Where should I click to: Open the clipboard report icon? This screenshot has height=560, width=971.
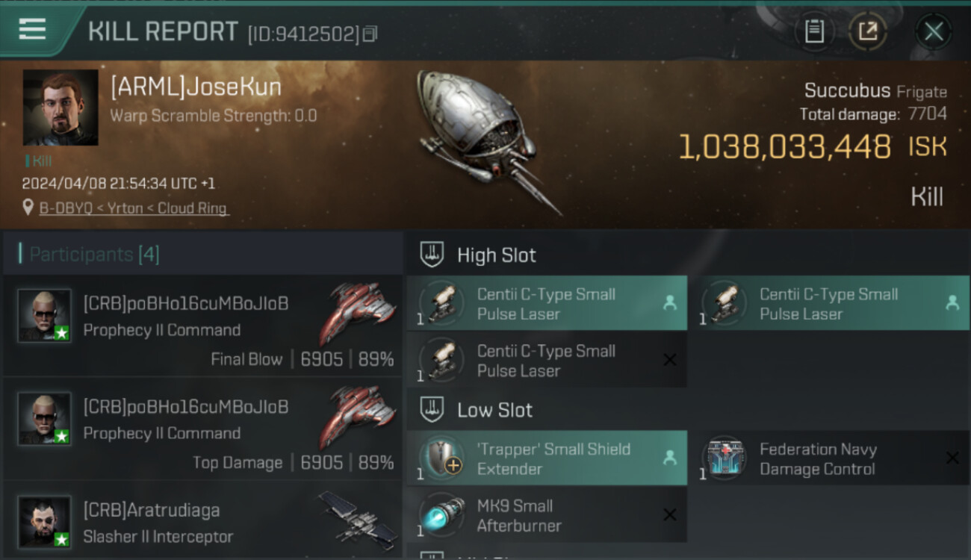(x=814, y=31)
